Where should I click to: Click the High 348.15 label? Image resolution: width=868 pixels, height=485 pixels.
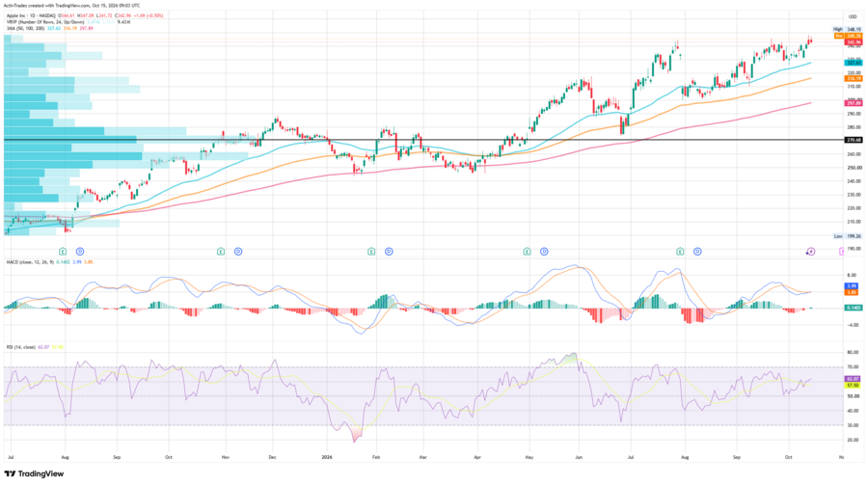coord(848,29)
